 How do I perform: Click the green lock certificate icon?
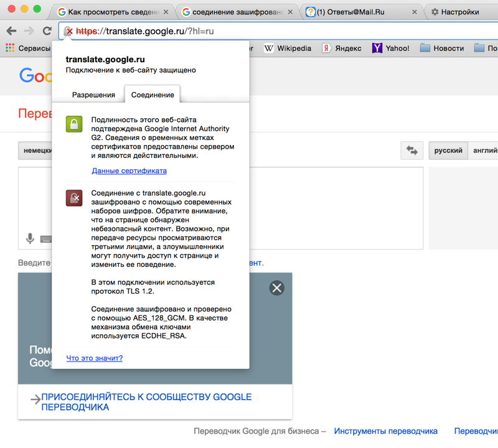click(74, 124)
